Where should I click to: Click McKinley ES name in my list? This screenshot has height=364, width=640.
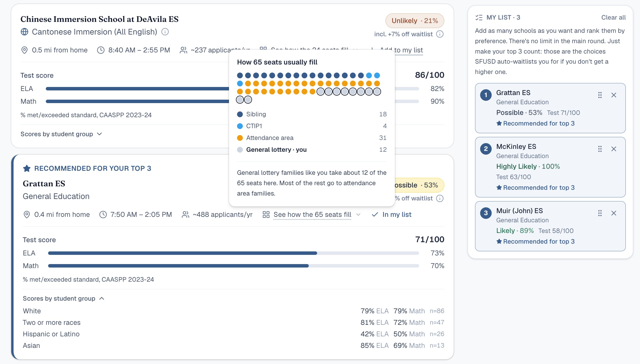[516, 147]
